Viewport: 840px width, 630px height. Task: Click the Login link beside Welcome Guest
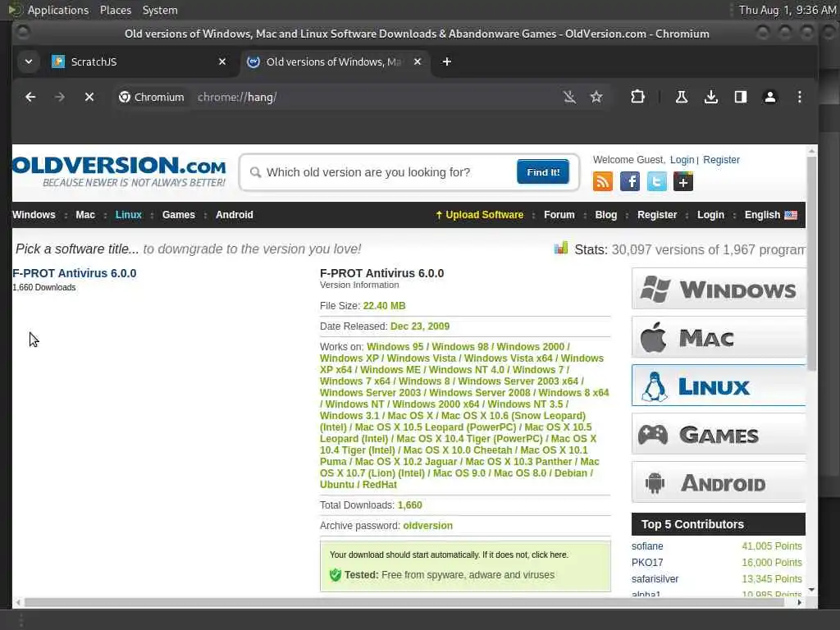(682, 160)
